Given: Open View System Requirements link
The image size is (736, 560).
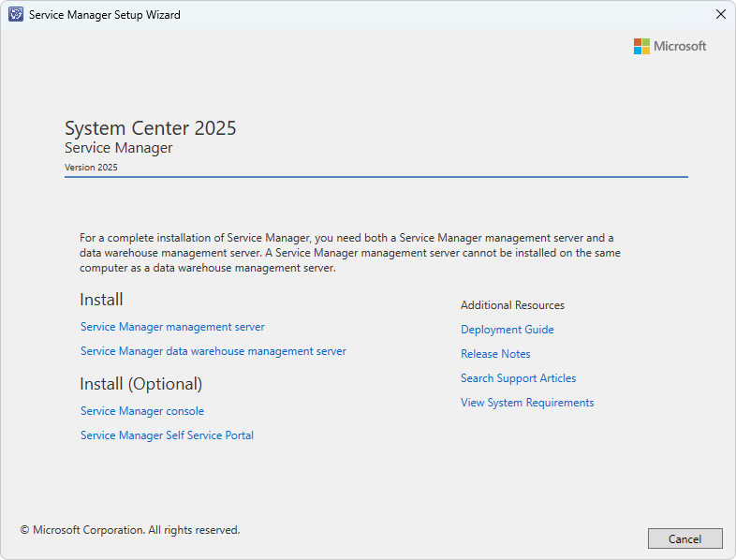Looking at the screenshot, I should 527,403.
